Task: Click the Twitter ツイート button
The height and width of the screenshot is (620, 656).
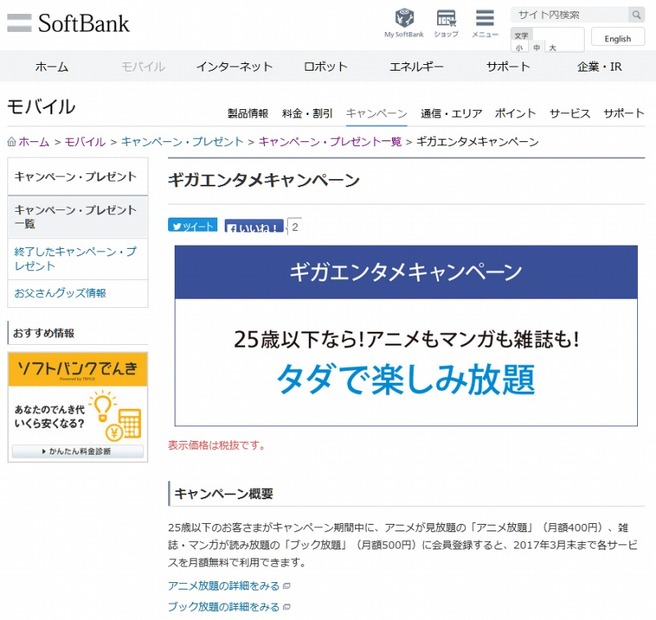Action: point(192,225)
